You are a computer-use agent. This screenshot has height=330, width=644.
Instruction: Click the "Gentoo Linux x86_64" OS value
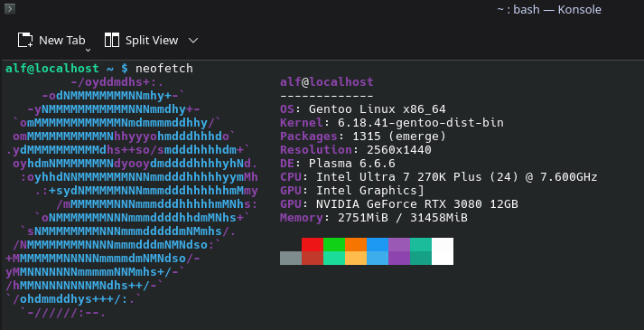pyautogui.click(x=378, y=109)
